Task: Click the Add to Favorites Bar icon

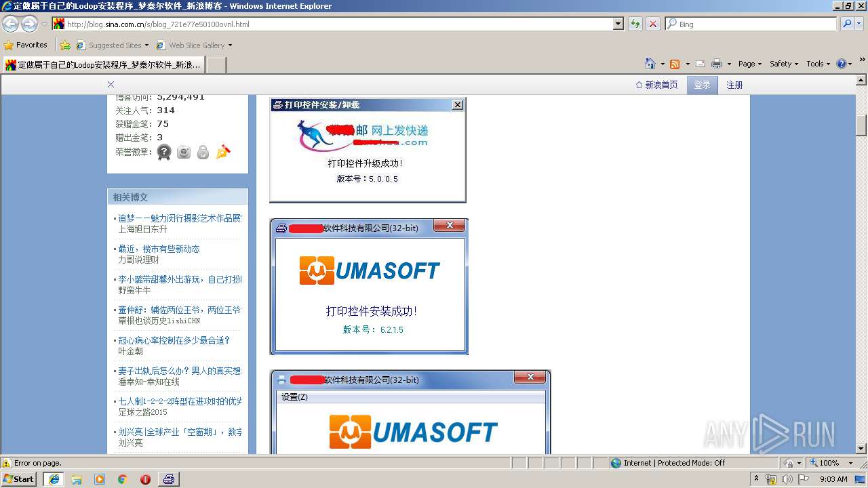Action: (x=64, y=45)
